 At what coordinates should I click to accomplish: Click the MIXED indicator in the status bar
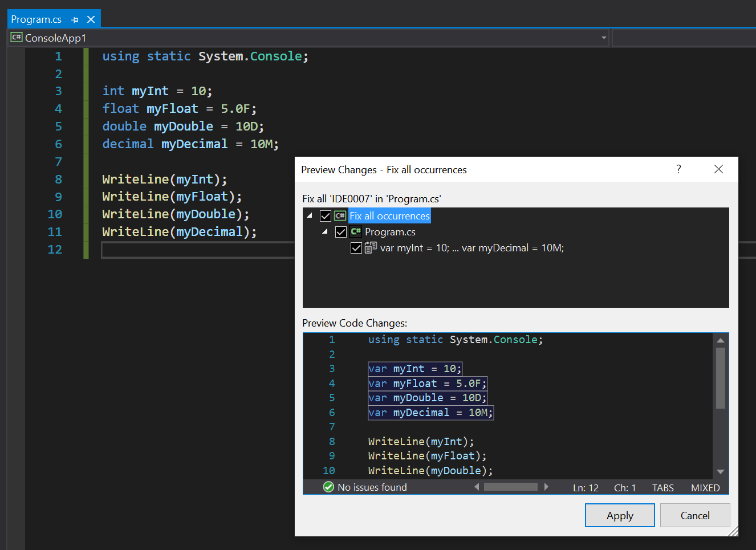click(x=705, y=488)
